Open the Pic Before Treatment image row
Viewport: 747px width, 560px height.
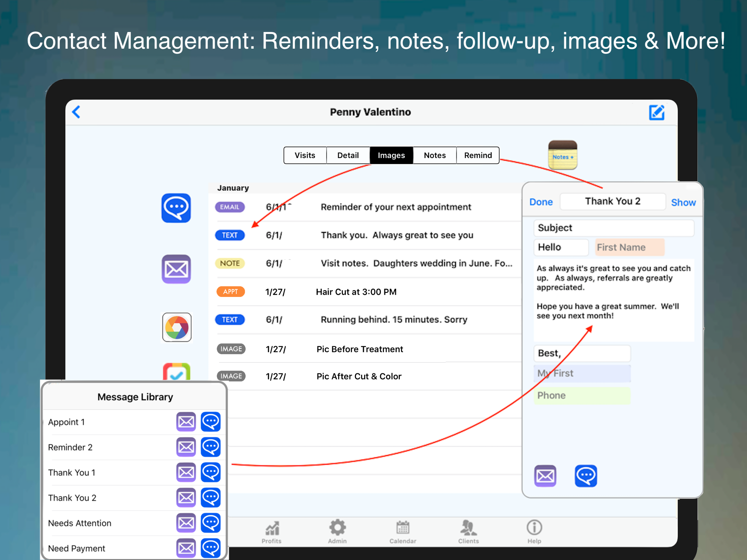[x=365, y=349]
